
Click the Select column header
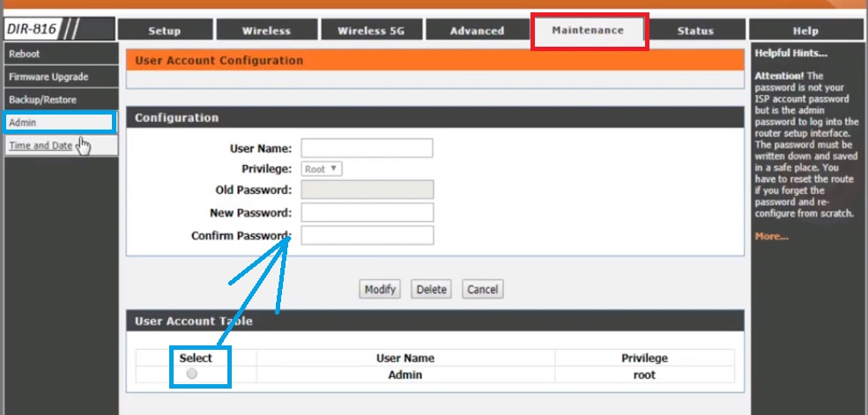(x=196, y=358)
